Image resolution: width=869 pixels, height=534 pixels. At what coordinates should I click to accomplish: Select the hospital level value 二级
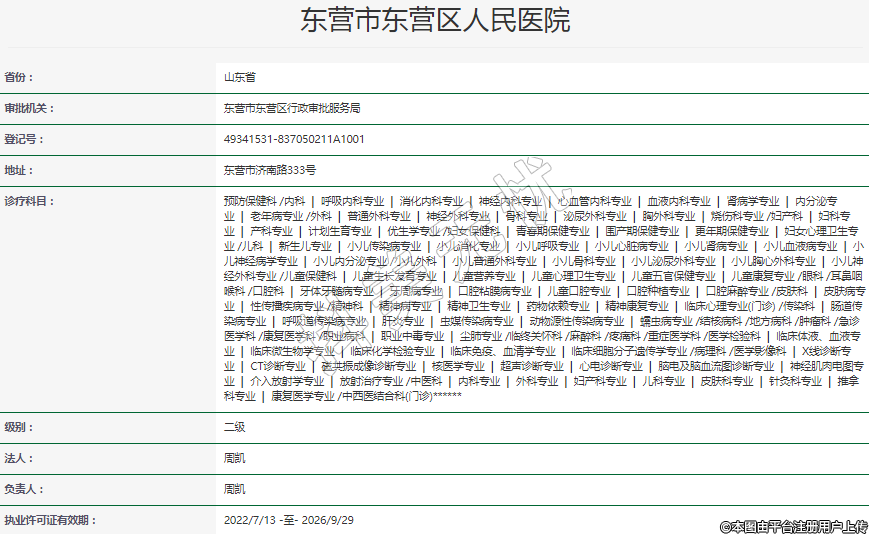tap(234, 427)
